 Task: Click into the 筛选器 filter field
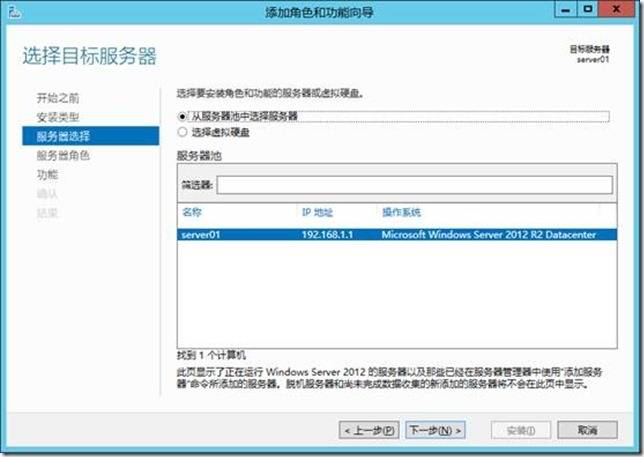pos(414,185)
